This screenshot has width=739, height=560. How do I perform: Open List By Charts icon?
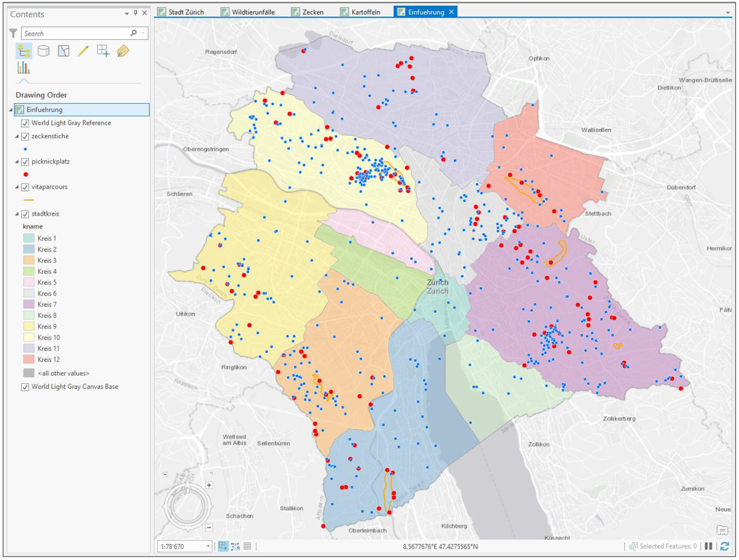pyautogui.click(x=24, y=67)
